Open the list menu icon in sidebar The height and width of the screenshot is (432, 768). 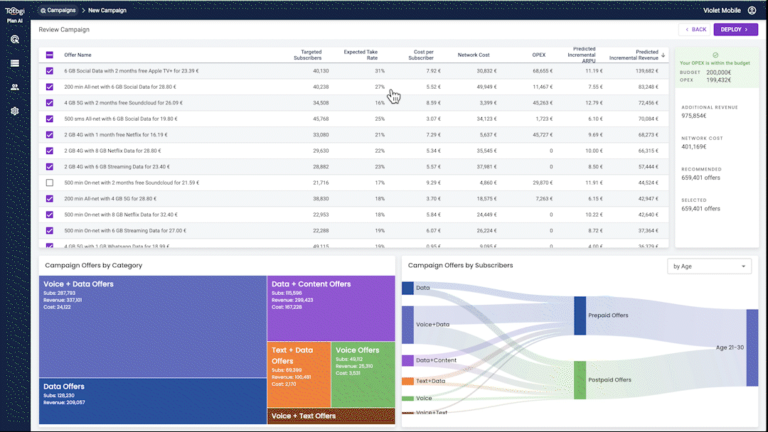click(15, 64)
